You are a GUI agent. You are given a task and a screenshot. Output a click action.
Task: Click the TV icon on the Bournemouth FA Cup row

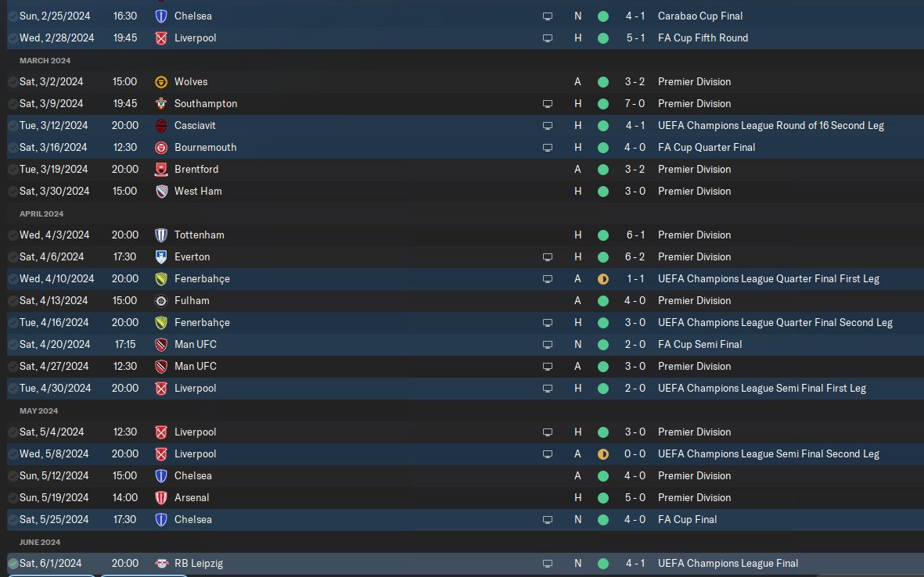(x=548, y=148)
